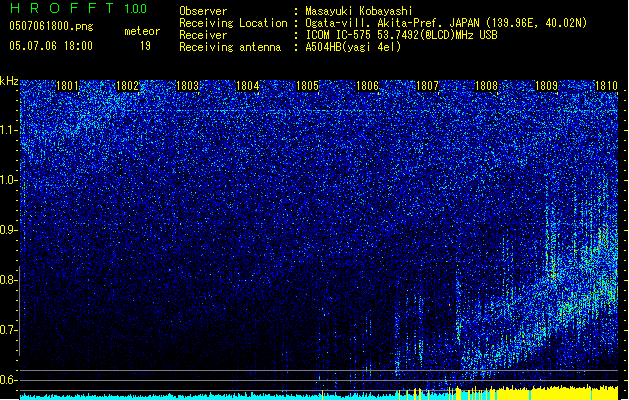Click the 0.8 frequency axis label
Image resolution: width=629 pixels, height=400 pixels.
tap(9, 280)
